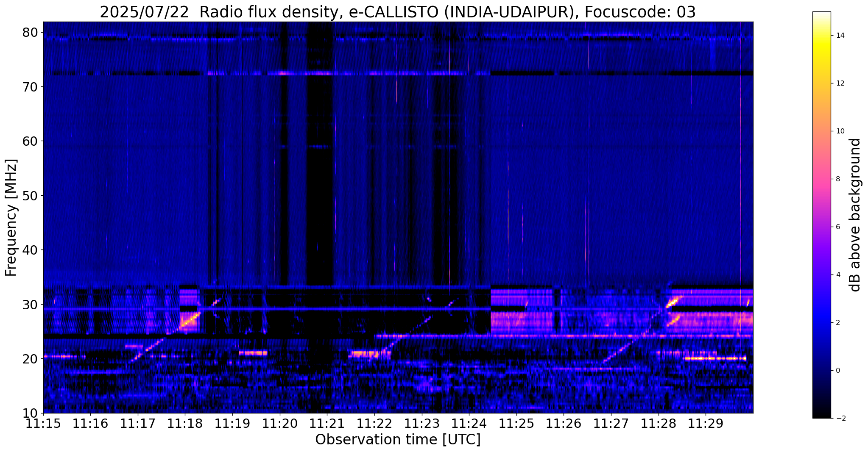
Task: Click the positive 2 value on the colorbar
Action: coord(837,323)
